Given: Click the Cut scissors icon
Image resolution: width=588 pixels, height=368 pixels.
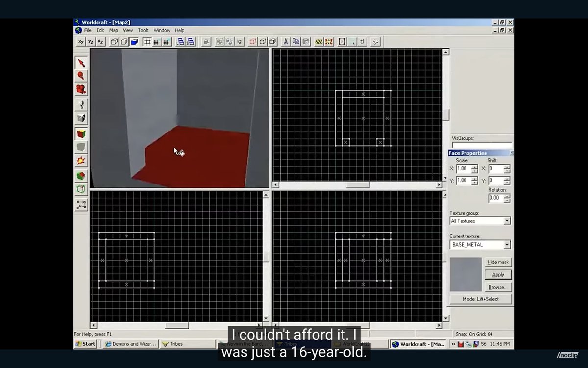Looking at the screenshot, I should (287, 42).
